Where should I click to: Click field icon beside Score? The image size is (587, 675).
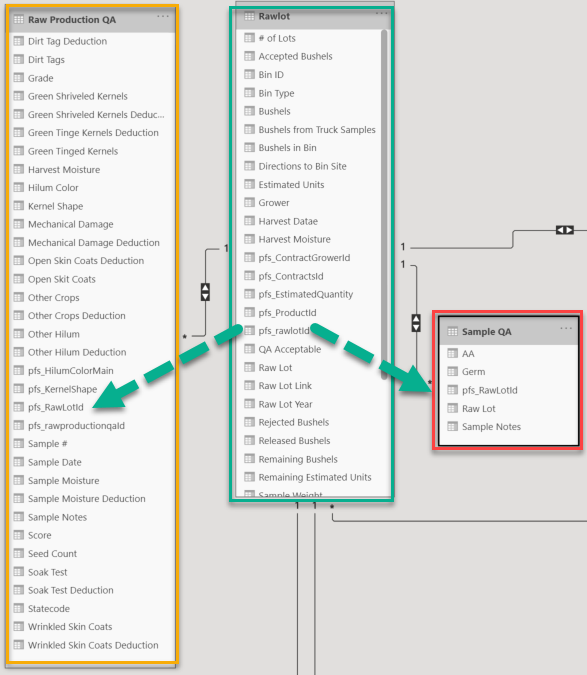click(19, 535)
